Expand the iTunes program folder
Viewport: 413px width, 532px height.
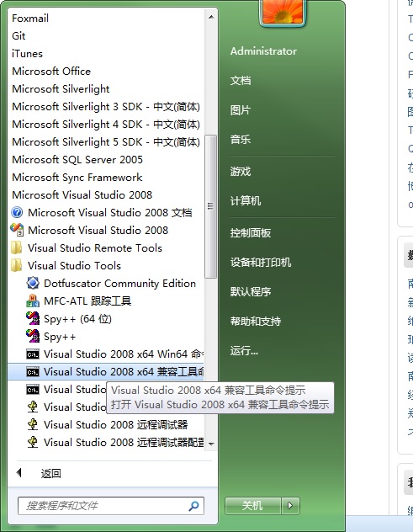27,54
